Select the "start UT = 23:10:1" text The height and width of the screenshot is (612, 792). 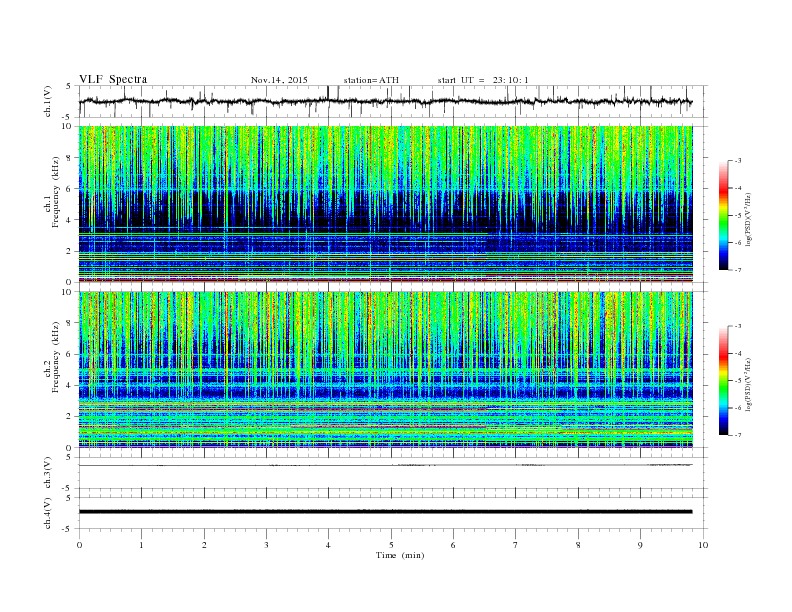coord(483,80)
